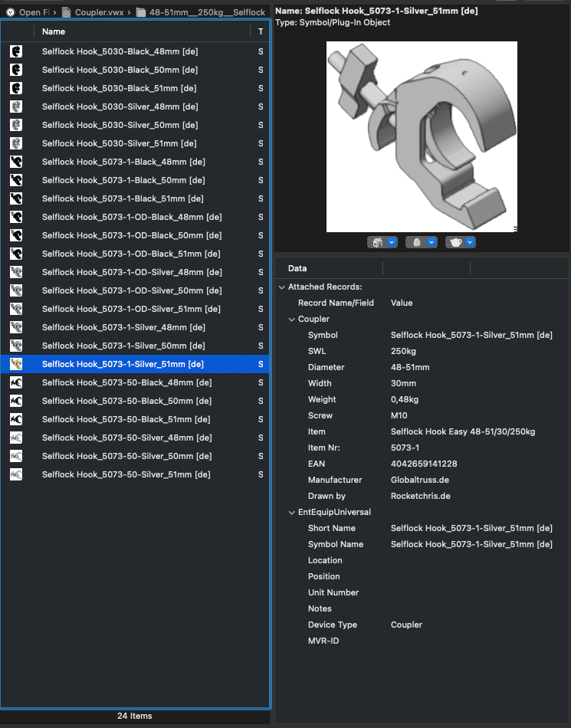This screenshot has height=728, width=571.
Task: Click the Weight value 0,48kg
Action: 405,399
